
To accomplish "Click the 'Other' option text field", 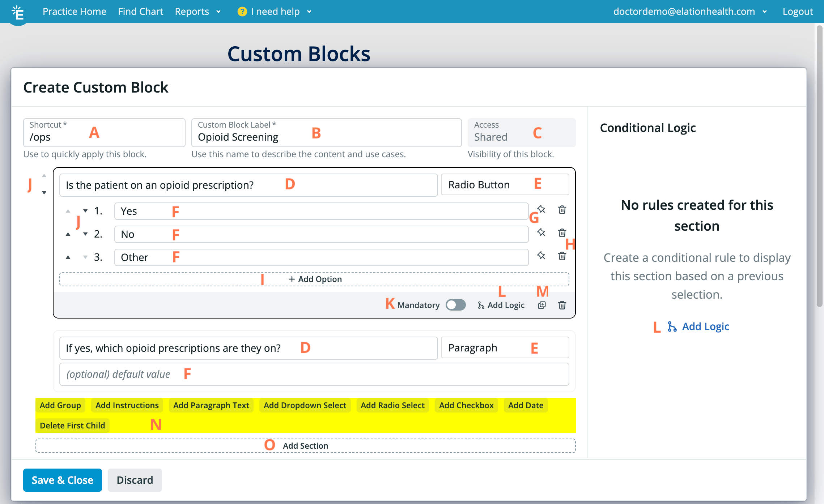I will [321, 257].
